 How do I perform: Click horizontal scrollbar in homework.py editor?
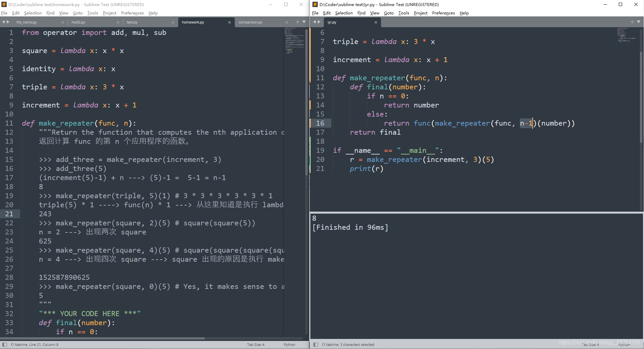point(103,338)
